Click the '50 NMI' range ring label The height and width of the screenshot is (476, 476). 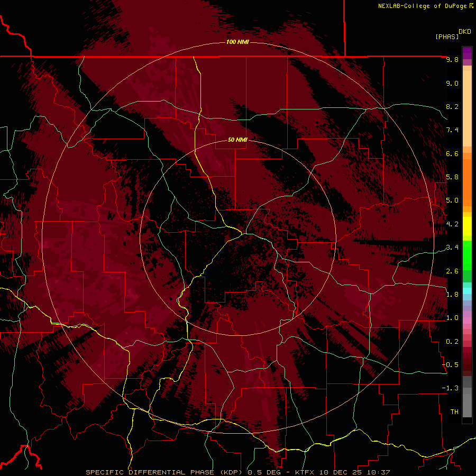(237, 140)
